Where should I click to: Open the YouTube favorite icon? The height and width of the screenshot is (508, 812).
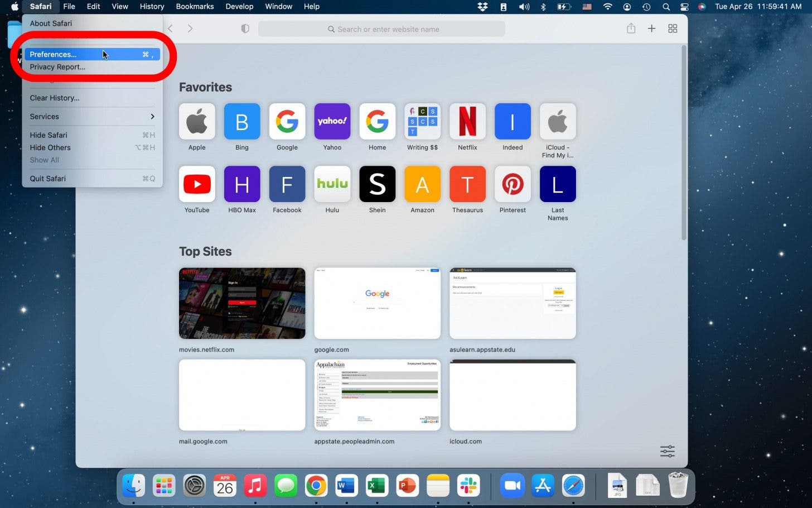pos(197,184)
